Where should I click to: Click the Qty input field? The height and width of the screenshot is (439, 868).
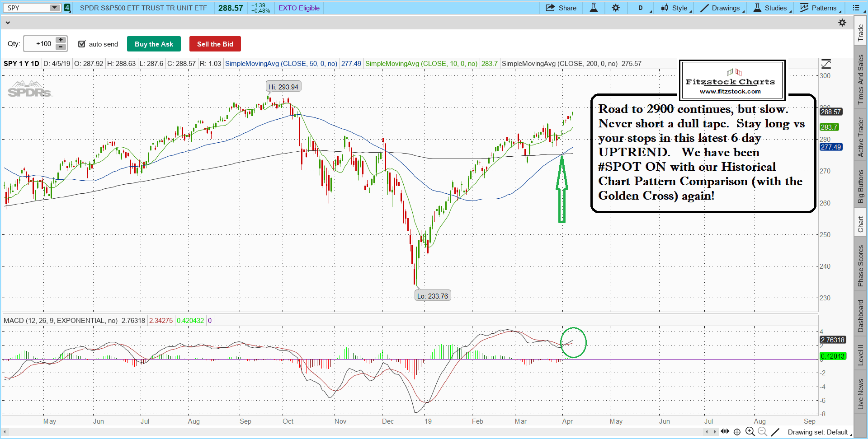point(40,44)
